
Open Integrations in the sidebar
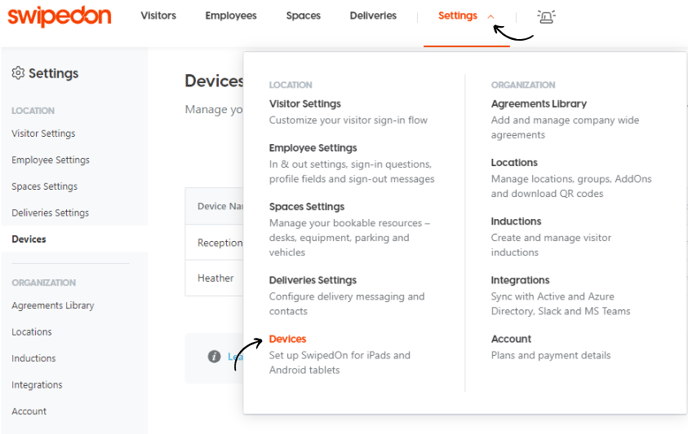[x=37, y=385]
